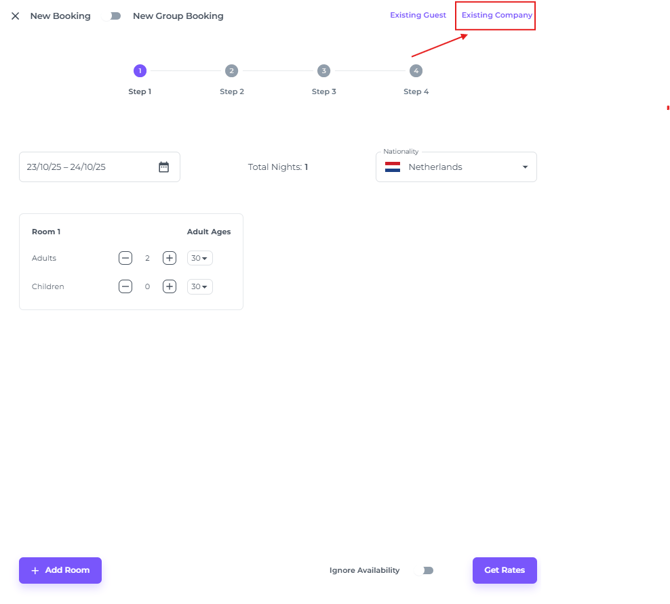Click the Add Room button
670x604 pixels.
point(60,570)
